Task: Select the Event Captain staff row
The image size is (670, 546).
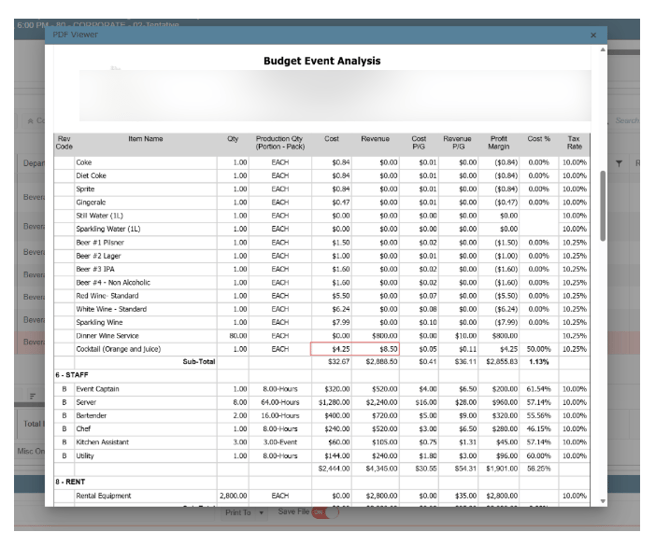Action: tap(322, 389)
